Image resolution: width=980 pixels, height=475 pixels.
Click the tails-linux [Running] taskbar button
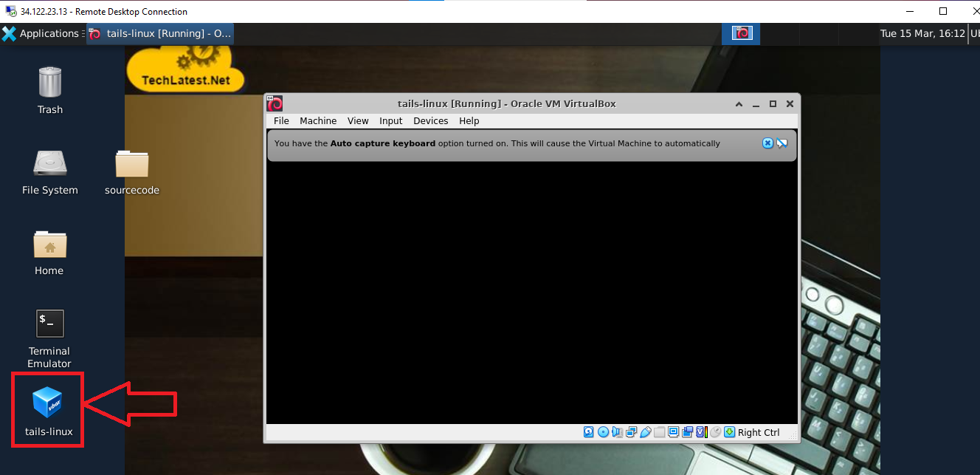(x=160, y=33)
